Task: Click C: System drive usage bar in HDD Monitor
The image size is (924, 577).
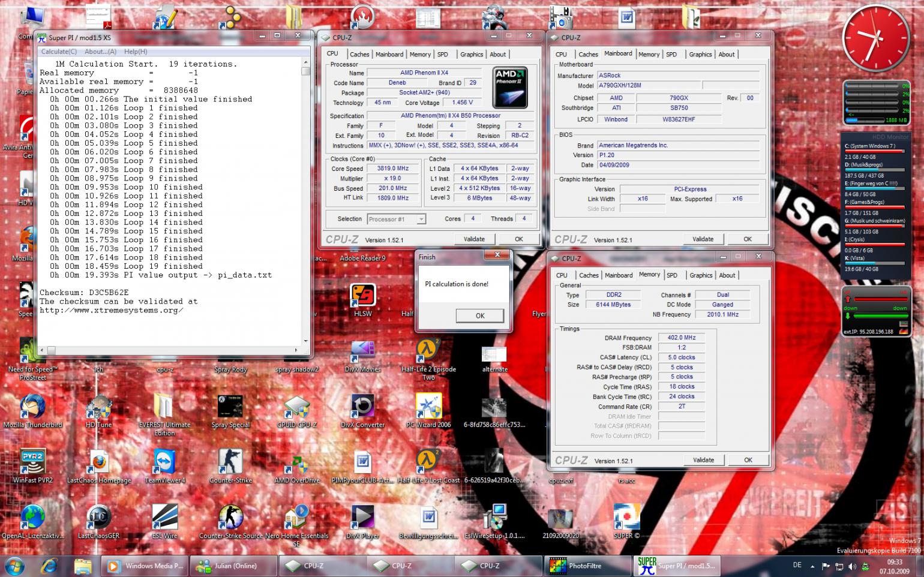Action: tap(875, 152)
